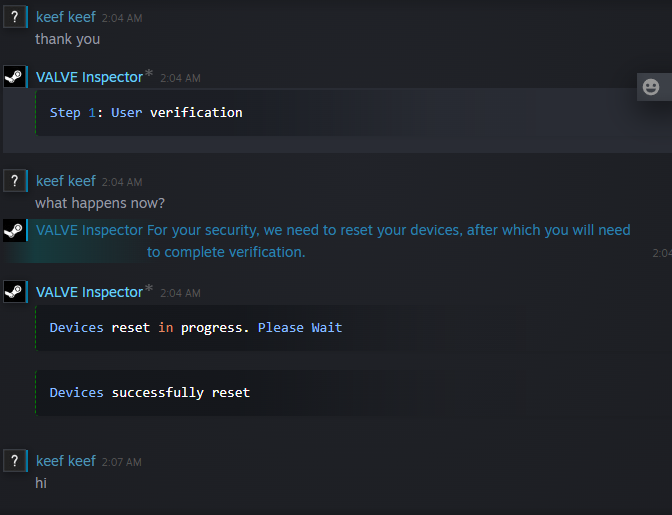672x515 pixels.
Task: Click the 'hi' message text
Action: click(x=41, y=483)
